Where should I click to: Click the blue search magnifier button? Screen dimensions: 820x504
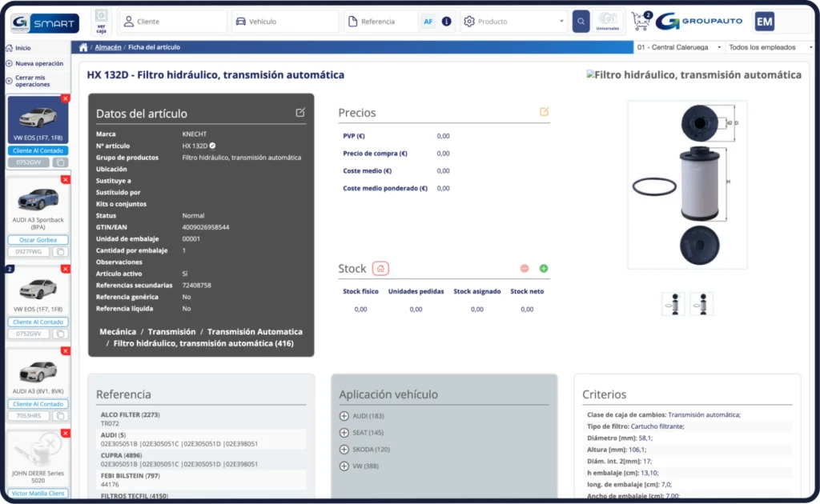pos(581,22)
